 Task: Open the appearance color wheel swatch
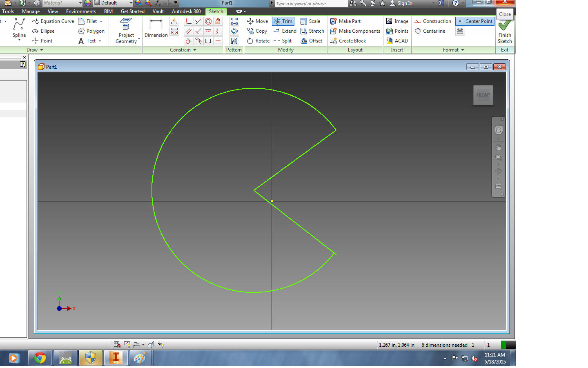pyautogui.click(x=87, y=3)
